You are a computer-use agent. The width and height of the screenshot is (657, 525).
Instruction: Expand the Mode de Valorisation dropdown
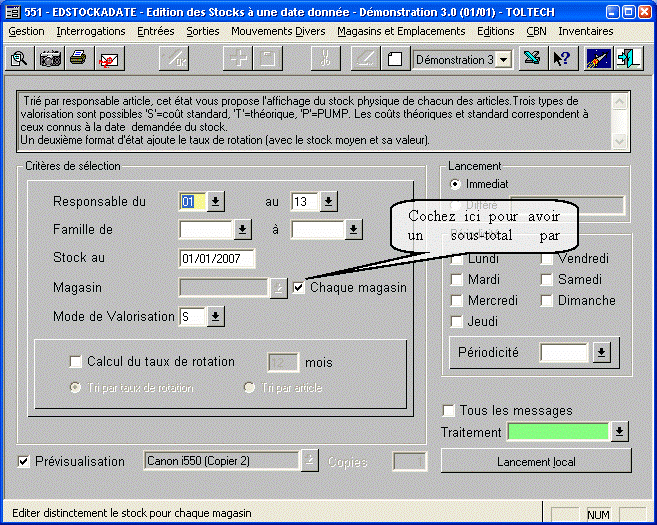click(216, 317)
